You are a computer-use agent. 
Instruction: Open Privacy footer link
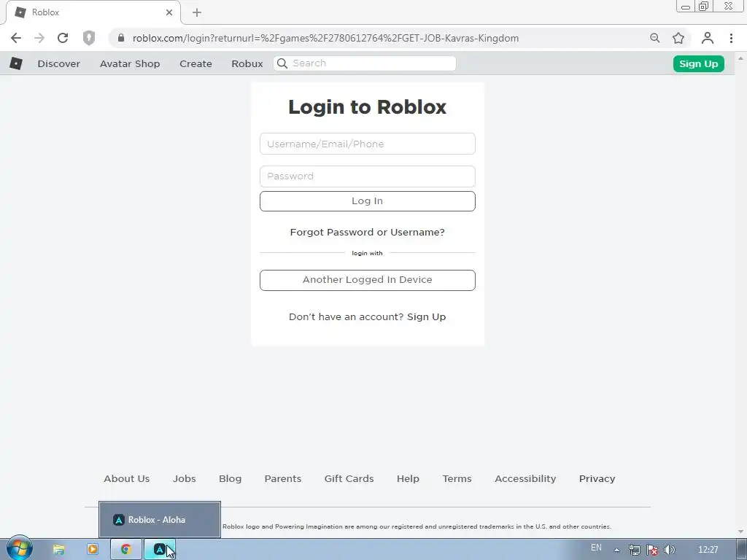coord(597,478)
